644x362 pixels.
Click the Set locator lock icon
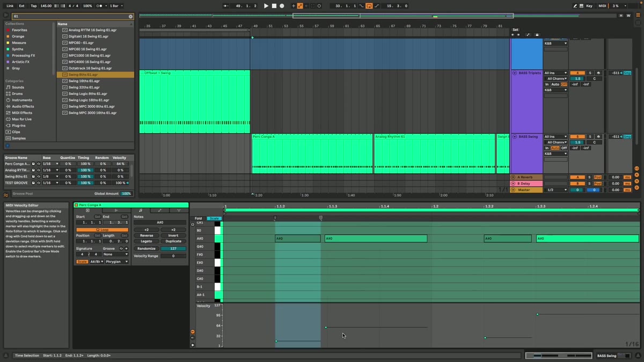(537, 35)
